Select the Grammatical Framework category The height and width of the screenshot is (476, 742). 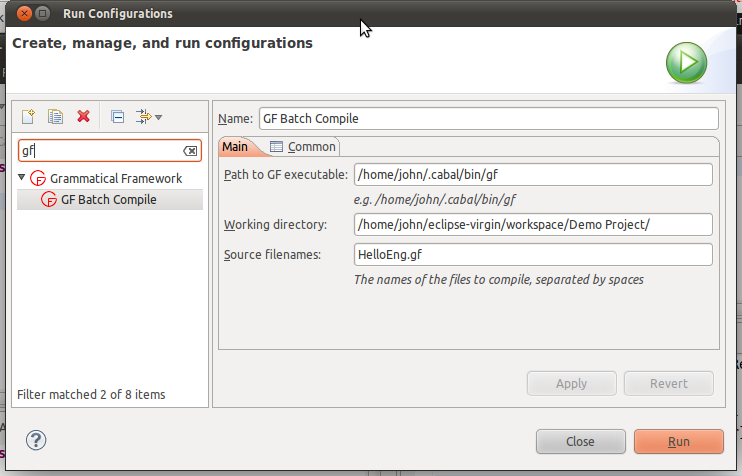[x=115, y=178]
